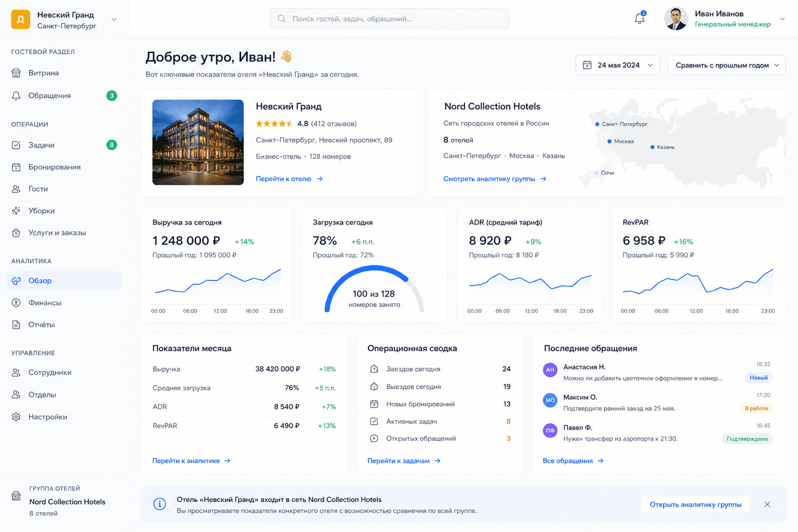Open the Иван Иванов profile menu chevron
Image resolution: width=798 pixels, height=532 pixels.
[782, 19]
